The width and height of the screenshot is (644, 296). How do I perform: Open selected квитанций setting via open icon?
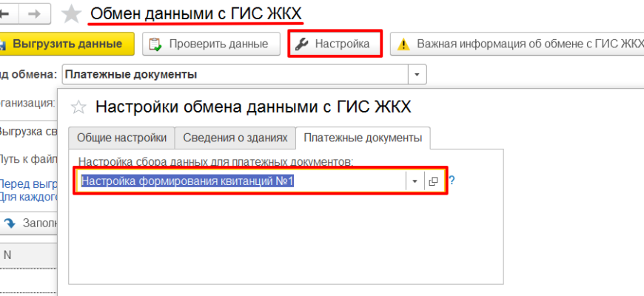point(433,181)
